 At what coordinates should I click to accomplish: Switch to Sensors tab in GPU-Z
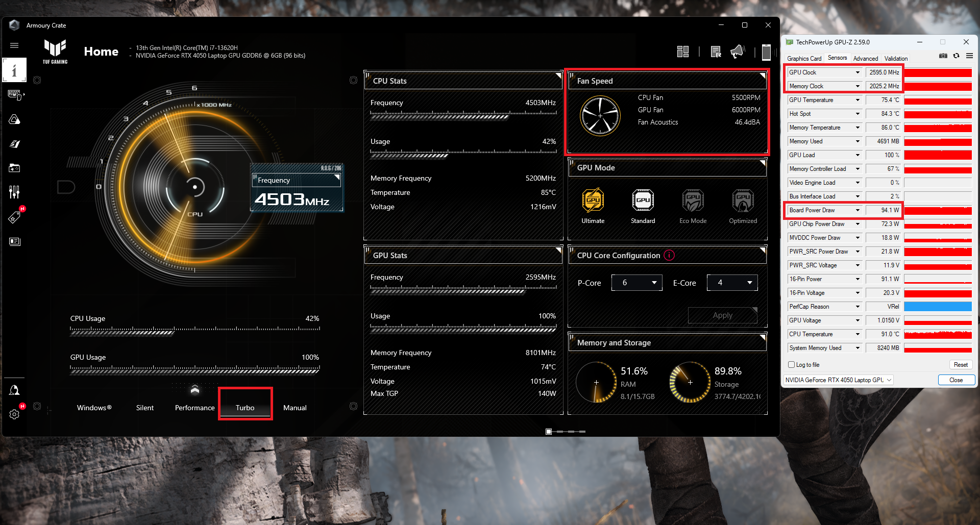pos(838,58)
